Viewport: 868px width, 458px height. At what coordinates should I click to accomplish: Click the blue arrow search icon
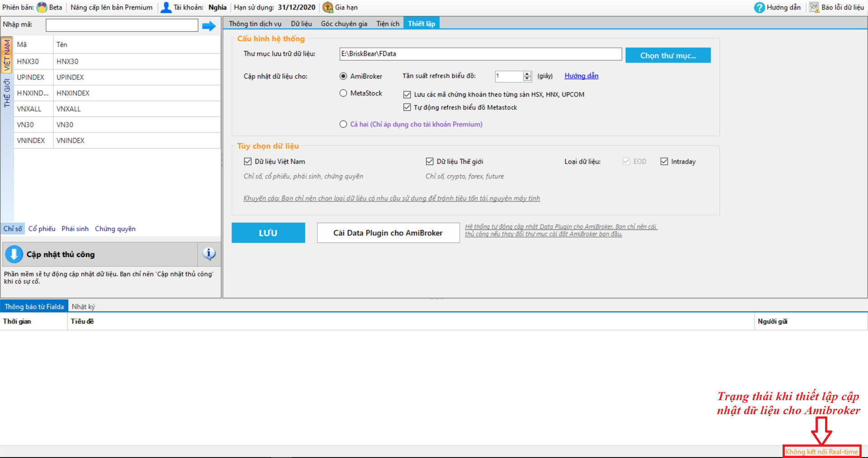coord(209,26)
